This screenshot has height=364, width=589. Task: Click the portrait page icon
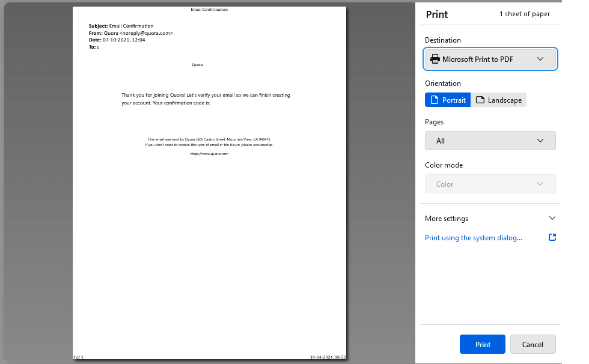435,100
